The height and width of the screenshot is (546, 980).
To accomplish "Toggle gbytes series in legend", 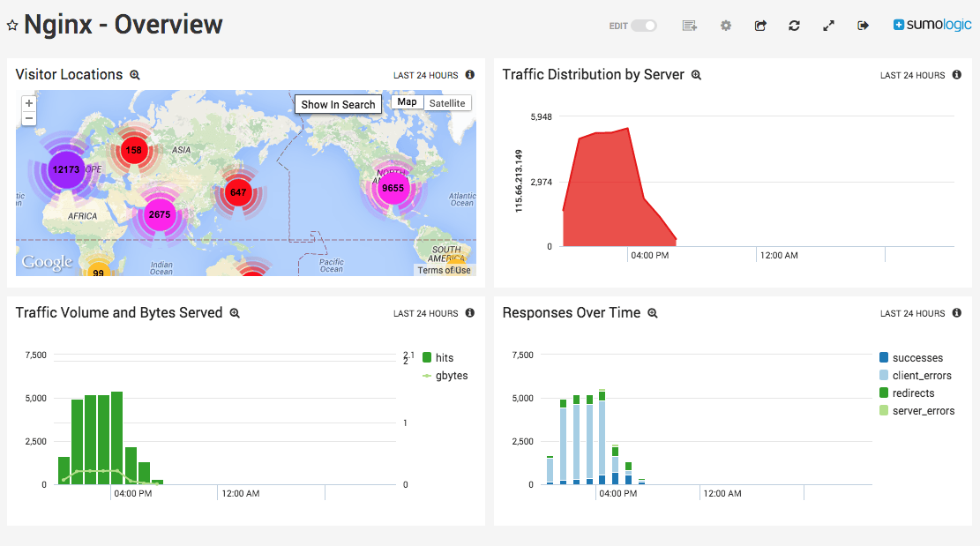I will point(445,376).
